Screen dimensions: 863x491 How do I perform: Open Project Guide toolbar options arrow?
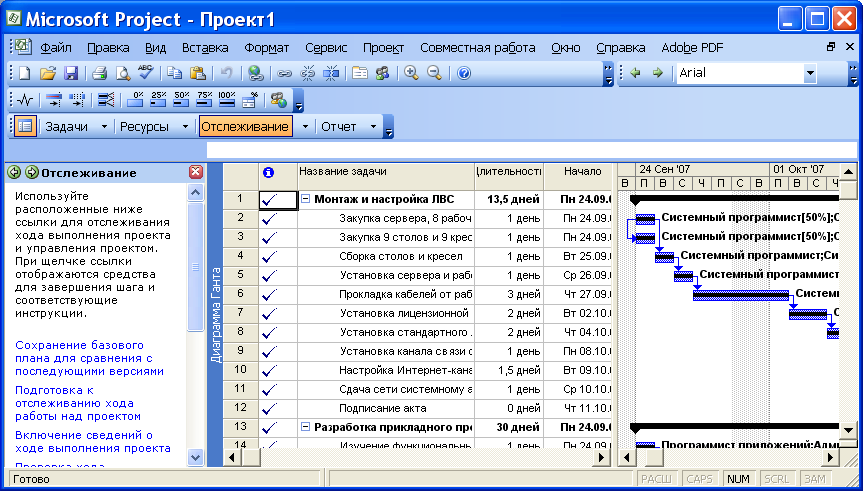tap(389, 127)
